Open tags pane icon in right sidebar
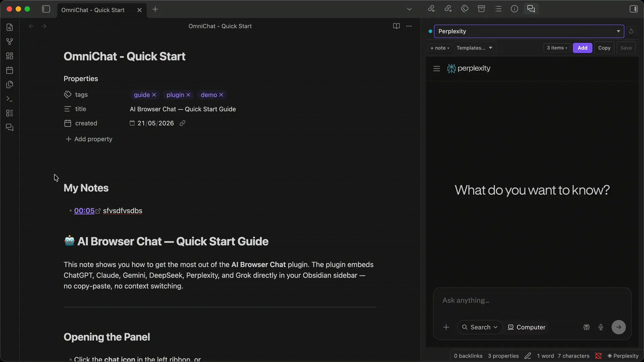Image resolution: width=644 pixels, height=362 pixels. point(465,9)
